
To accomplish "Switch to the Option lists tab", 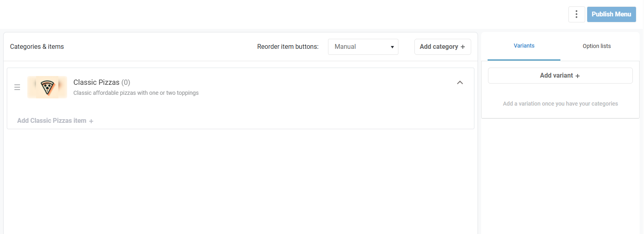I will click(596, 46).
